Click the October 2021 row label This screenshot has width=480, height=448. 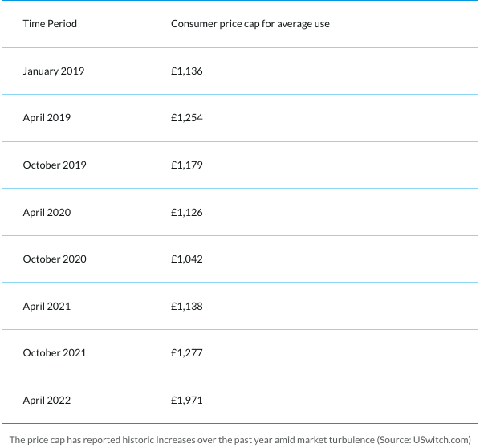[55, 353]
